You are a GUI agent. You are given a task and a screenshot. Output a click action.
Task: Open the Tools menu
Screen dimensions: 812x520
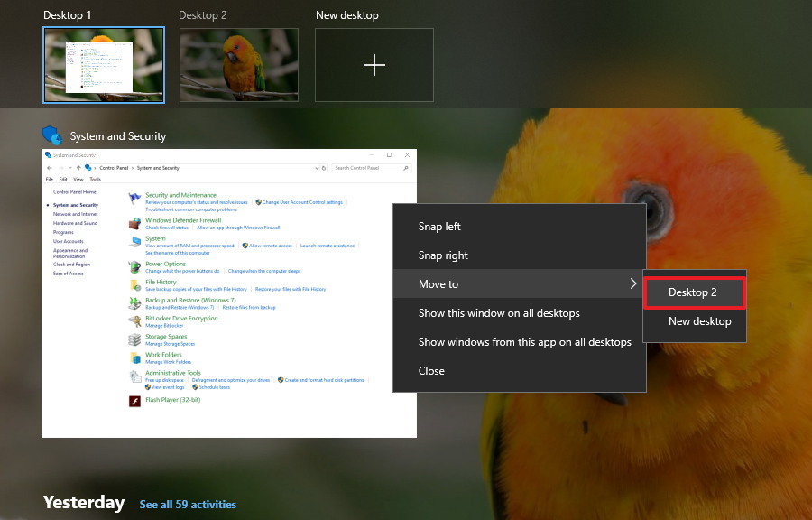click(96, 180)
